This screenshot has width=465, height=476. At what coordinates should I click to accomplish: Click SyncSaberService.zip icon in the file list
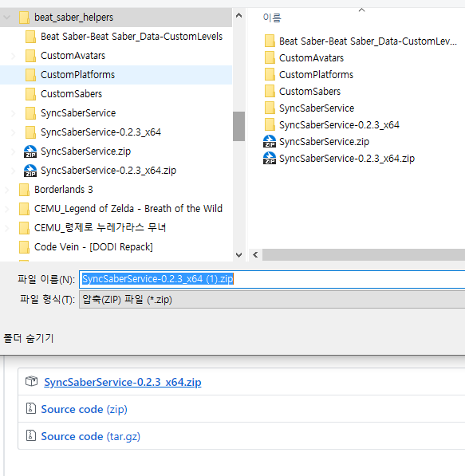point(270,141)
